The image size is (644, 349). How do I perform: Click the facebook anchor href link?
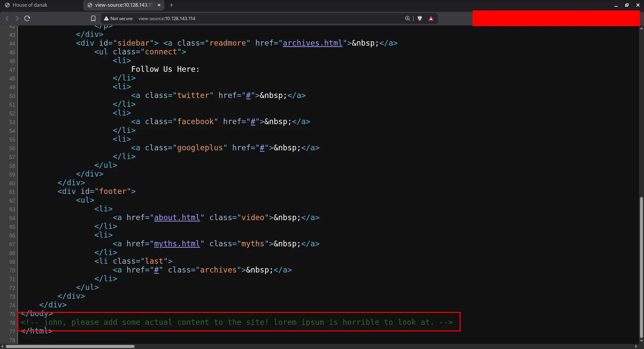point(253,121)
